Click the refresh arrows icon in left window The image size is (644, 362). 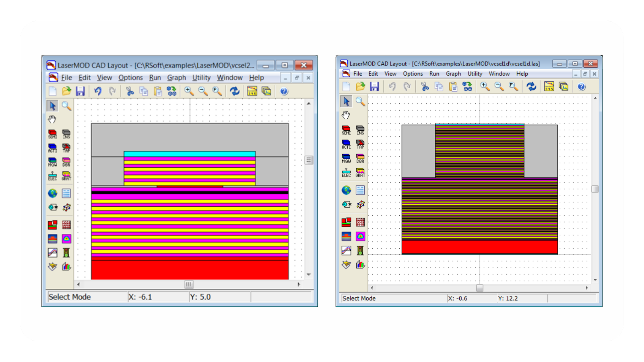[x=235, y=91]
